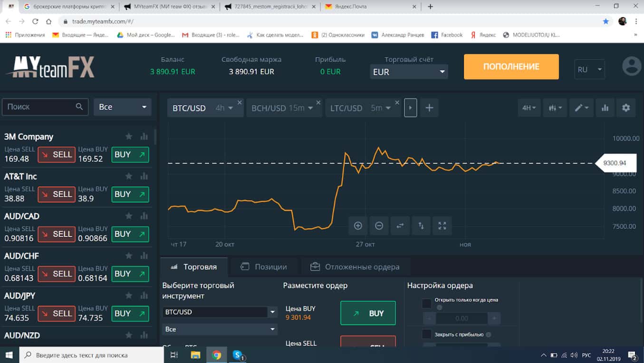Open the Все filter dropdown beside search

pyautogui.click(x=123, y=107)
